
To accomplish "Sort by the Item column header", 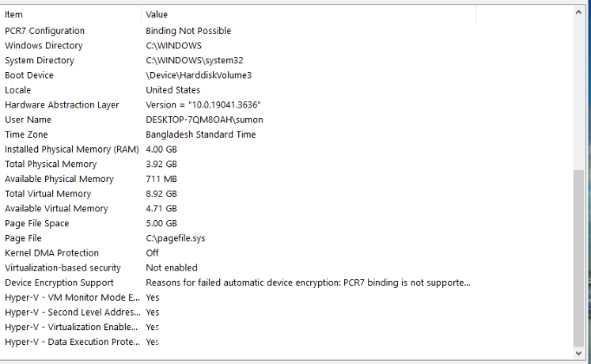I will click(72, 15).
